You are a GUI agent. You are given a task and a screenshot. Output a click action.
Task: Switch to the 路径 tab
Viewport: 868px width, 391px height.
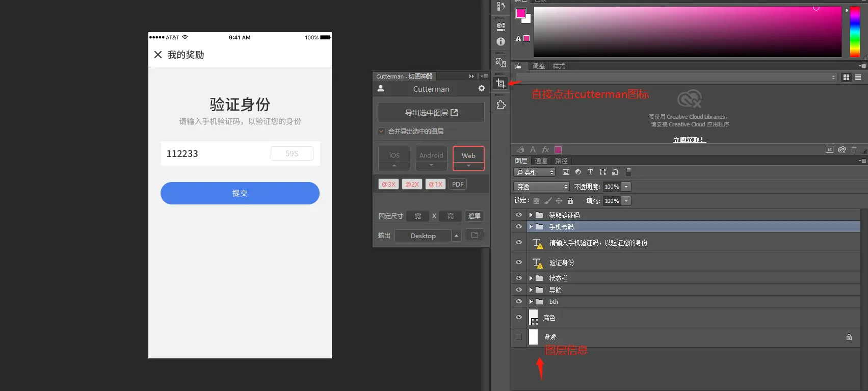click(561, 161)
